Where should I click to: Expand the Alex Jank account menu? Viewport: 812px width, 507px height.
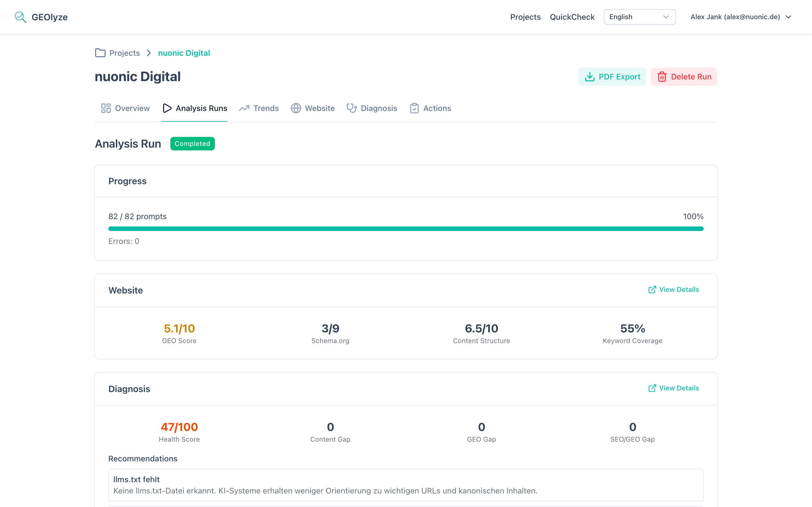click(740, 17)
